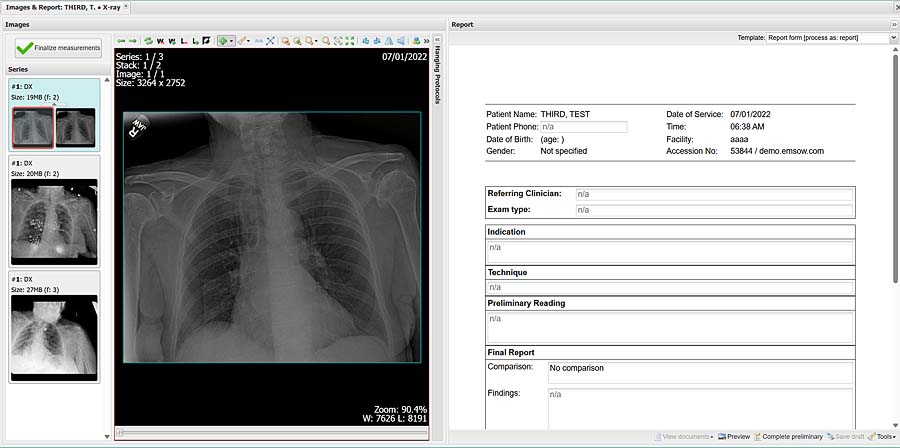Click the Complete preliminary button
Image resolution: width=900 pixels, height=448 pixels.
point(788,437)
